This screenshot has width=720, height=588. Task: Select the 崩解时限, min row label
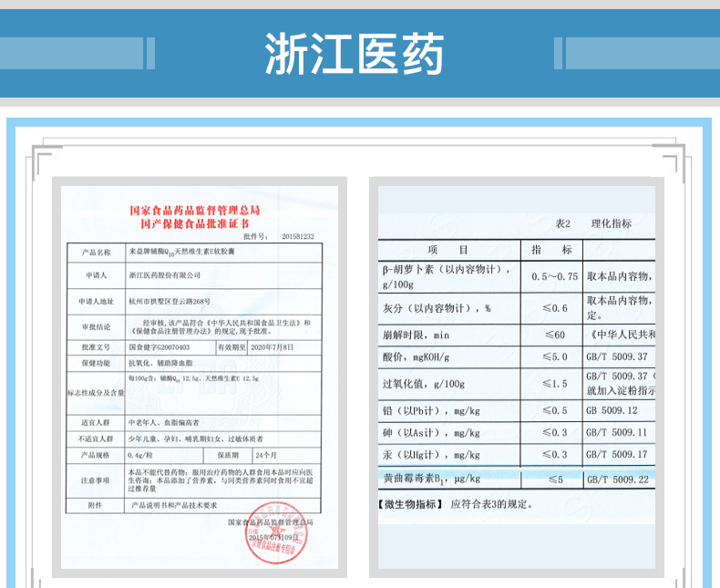(x=416, y=335)
